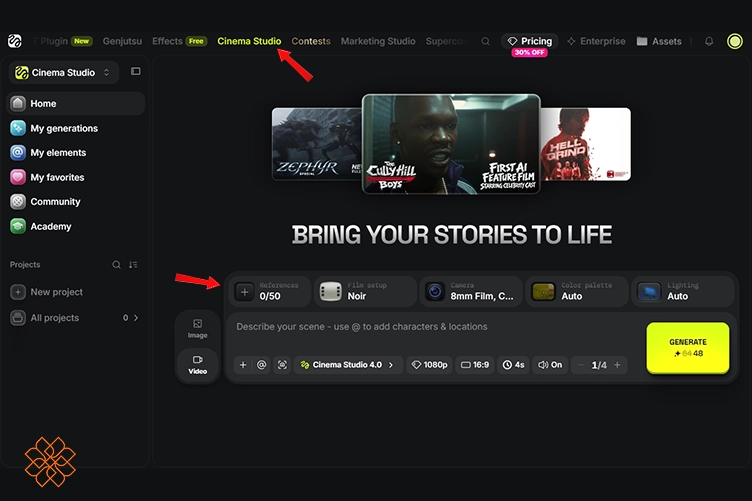Open My favorites in sidebar
Image resolution: width=752 pixels, height=501 pixels.
pyautogui.click(x=76, y=177)
